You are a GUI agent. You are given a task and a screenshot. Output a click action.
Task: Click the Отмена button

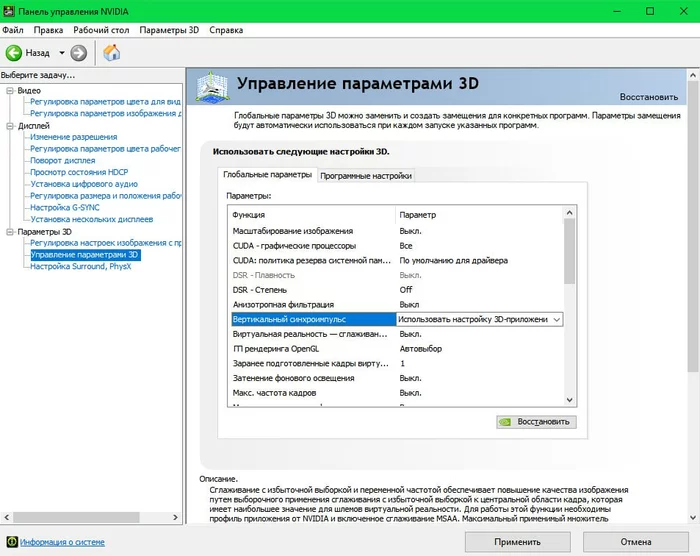click(636, 542)
